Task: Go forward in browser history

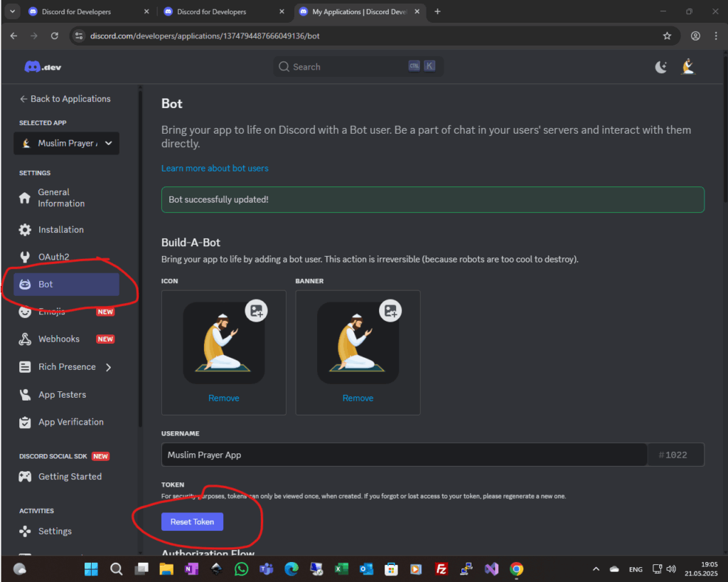Action: [34, 36]
